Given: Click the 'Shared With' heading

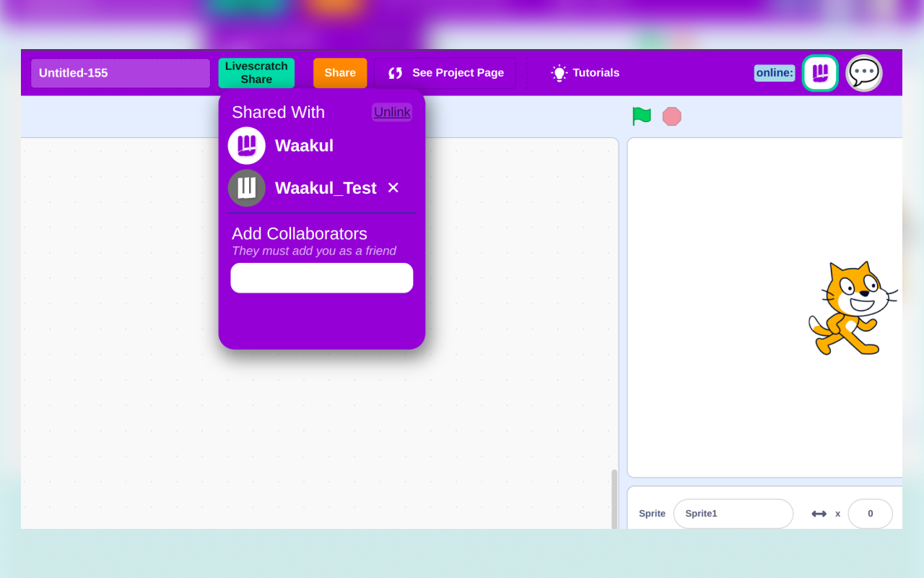Looking at the screenshot, I should coord(278,112).
